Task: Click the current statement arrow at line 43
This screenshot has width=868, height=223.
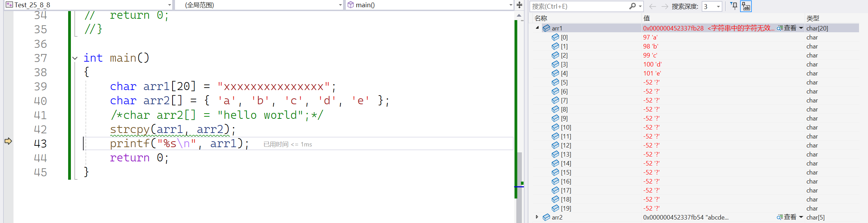Action: [x=8, y=141]
